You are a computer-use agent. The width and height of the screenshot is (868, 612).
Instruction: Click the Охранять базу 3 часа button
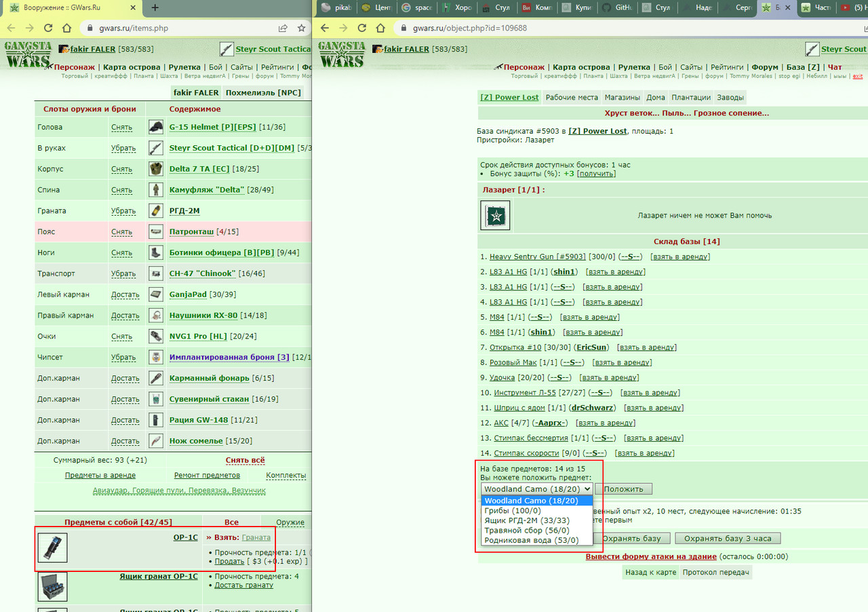(728, 538)
